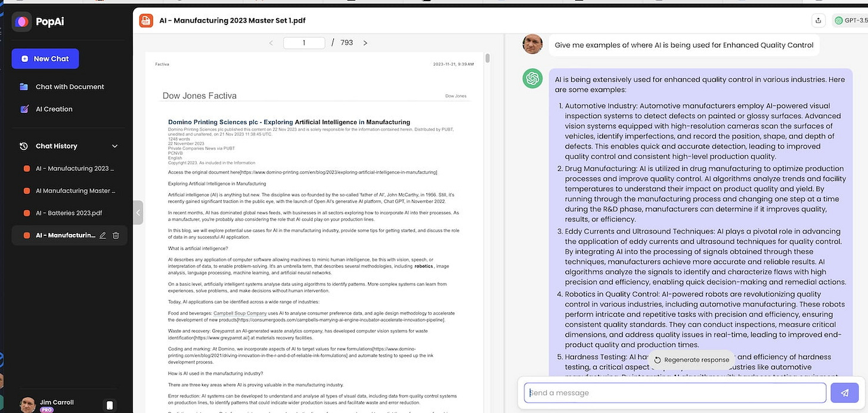
Task: Click the Chat with Document folder icon
Action: (24, 87)
